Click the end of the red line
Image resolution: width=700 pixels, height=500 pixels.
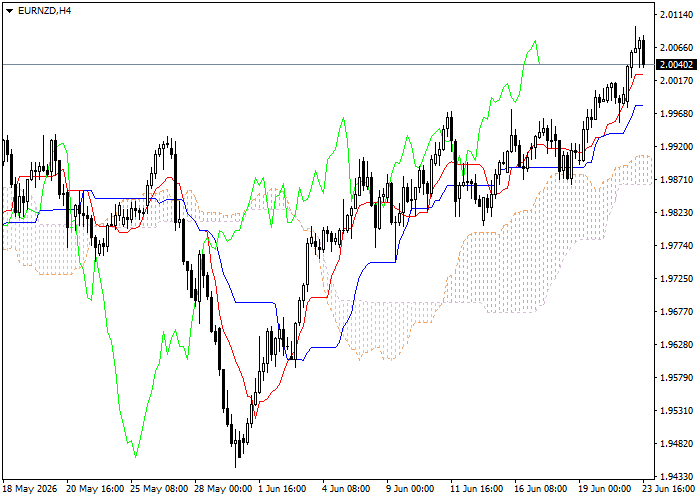642,75
